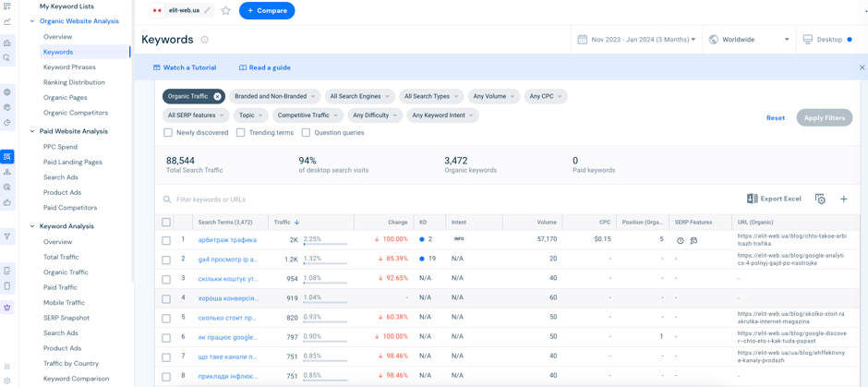868x387 pixels.
Task: Click the dashboard grid icon atop the left rail
Action: [6, 6]
